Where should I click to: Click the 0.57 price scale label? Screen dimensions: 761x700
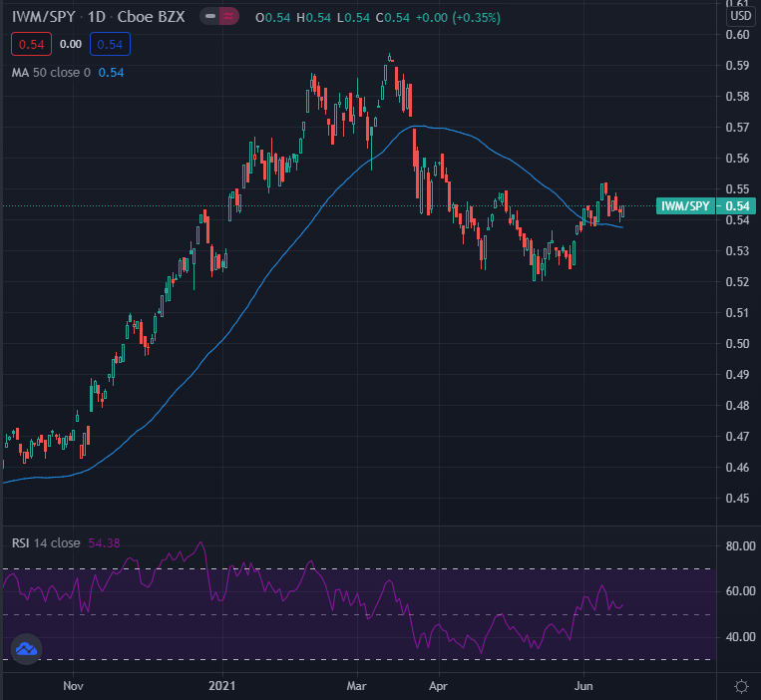click(737, 127)
